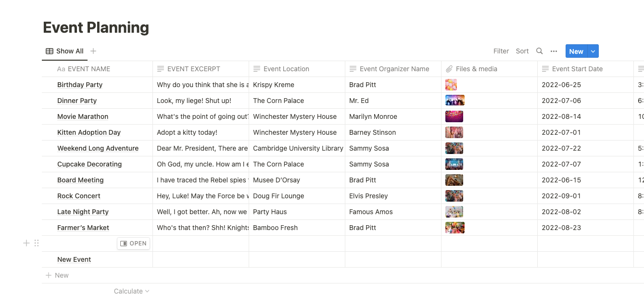
Task: Open the Cupcake Decorating page
Action: tap(89, 164)
